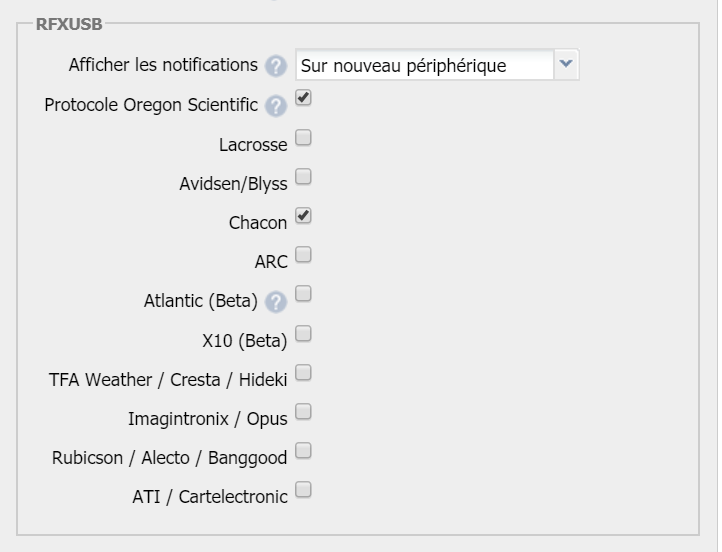Enable Atlantic (Beta) checkbox

(x=303, y=294)
